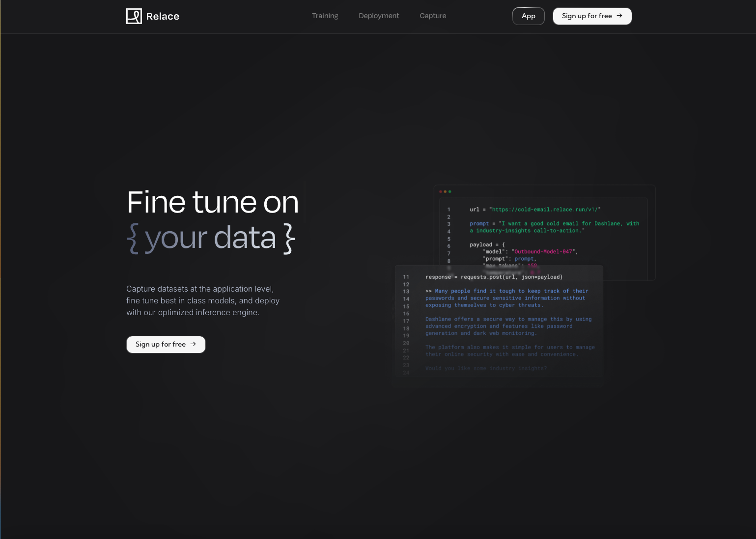
Task: Click the Relace wordmark in the header
Action: pyautogui.click(x=163, y=16)
